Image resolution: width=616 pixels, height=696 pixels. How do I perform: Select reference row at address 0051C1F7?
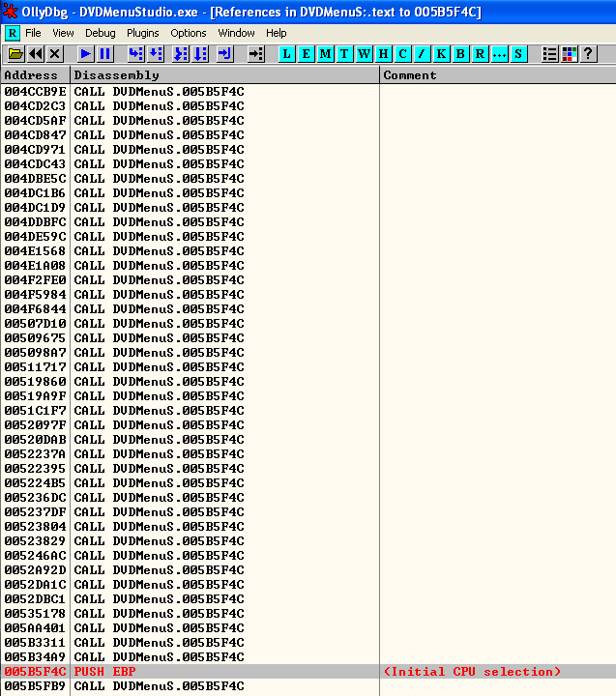[x=308, y=411]
